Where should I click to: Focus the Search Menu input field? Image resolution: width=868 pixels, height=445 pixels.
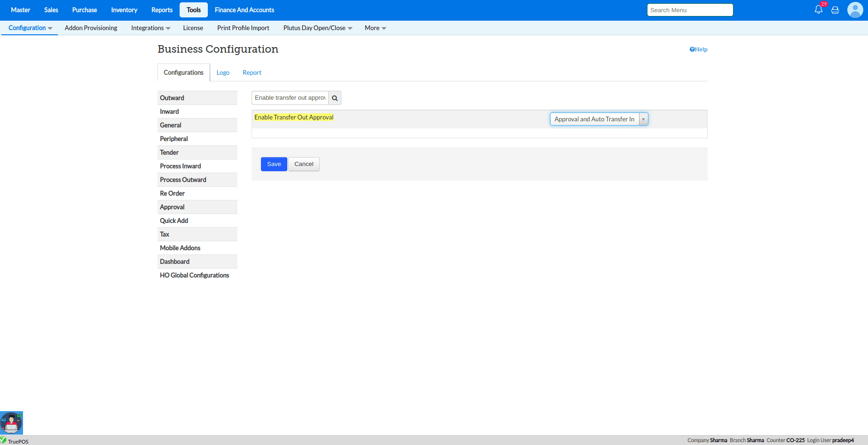pyautogui.click(x=690, y=10)
